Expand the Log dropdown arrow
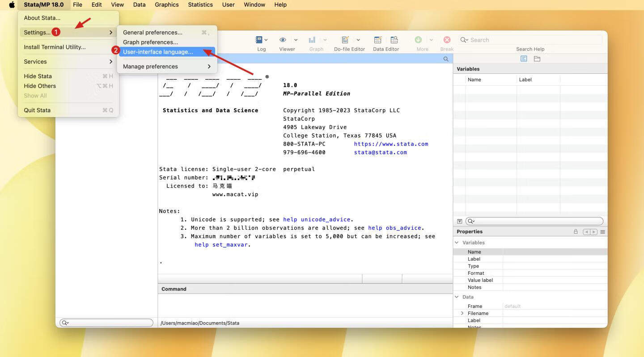 click(266, 40)
